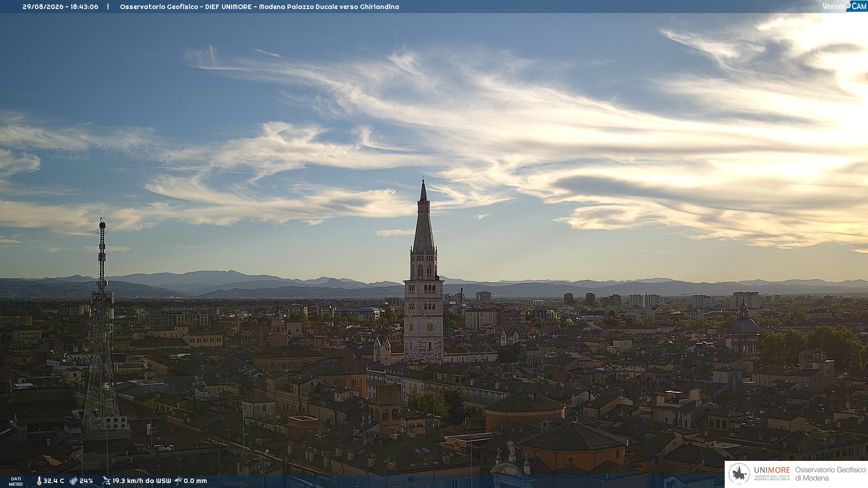Click the 19.3 km/h da WSW wind reading

pos(142,481)
